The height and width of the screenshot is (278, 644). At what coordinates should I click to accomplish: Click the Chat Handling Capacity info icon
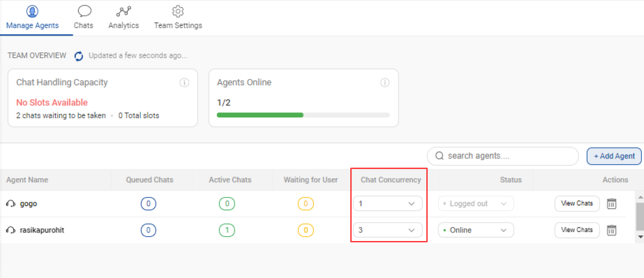click(x=184, y=82)
